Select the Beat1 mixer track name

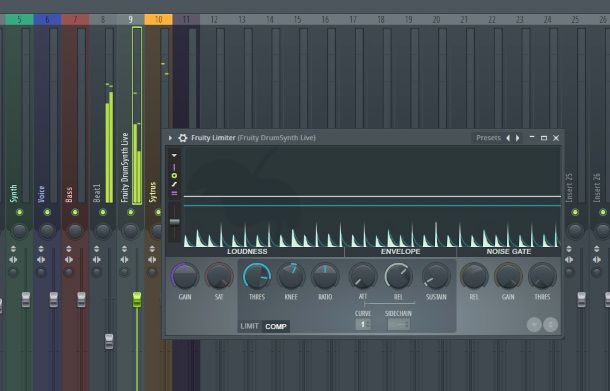click(x=97, y=193)
